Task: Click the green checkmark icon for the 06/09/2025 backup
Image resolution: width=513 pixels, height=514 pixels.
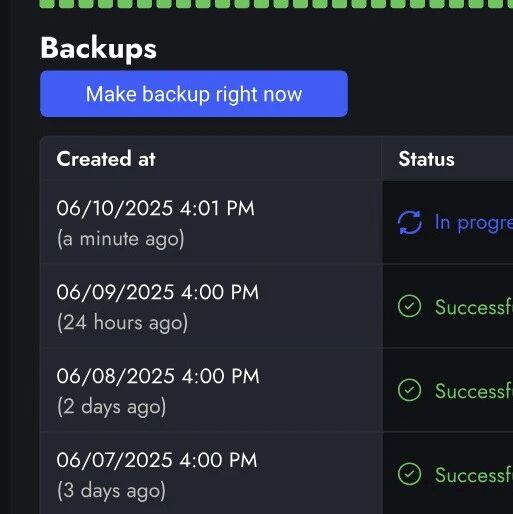Action: (410, 306)
